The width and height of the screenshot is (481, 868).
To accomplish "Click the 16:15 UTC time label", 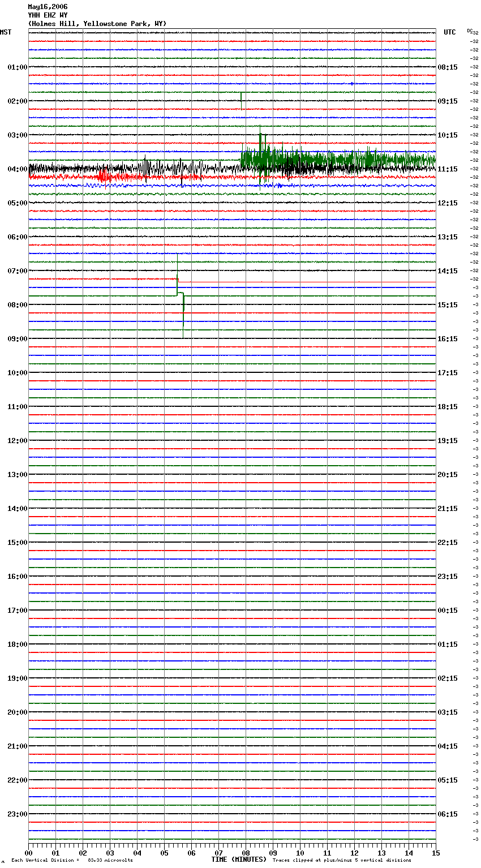I will (x=448, y=339).
